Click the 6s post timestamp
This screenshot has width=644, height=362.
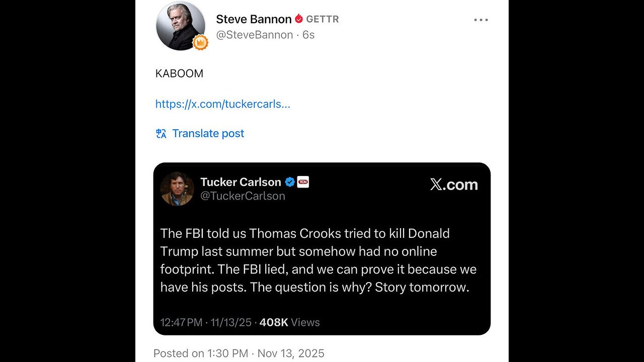308,35
